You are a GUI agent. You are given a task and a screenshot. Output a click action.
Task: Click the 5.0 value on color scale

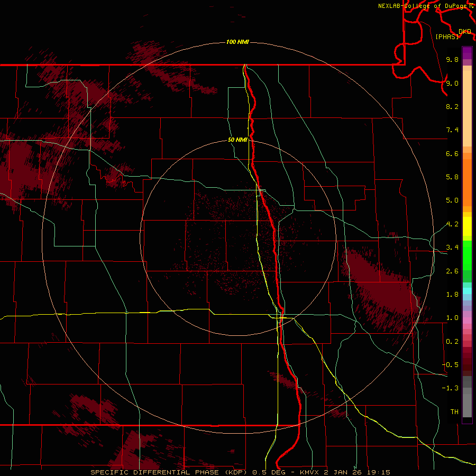[x=452, y=200]
